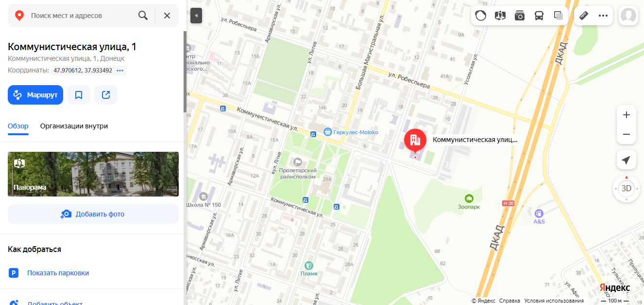Open the Панорама thumbnail

click(93, 174)
